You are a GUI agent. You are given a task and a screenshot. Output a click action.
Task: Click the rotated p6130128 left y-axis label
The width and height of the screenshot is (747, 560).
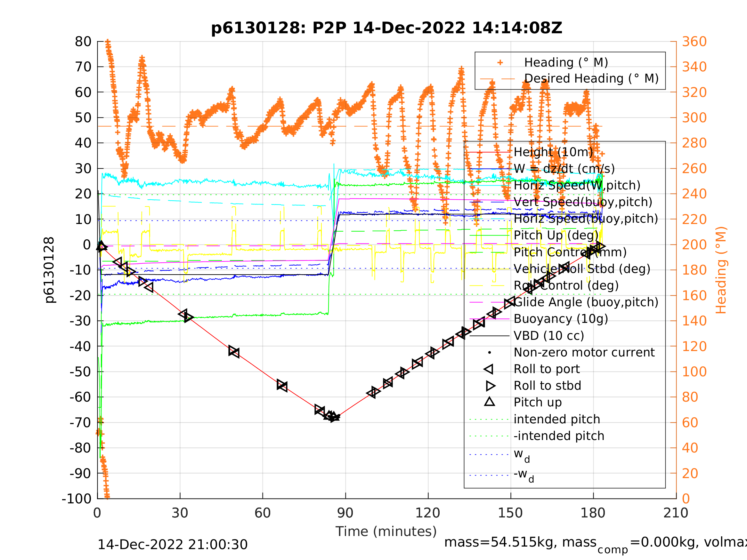click(x=49, y=270)
